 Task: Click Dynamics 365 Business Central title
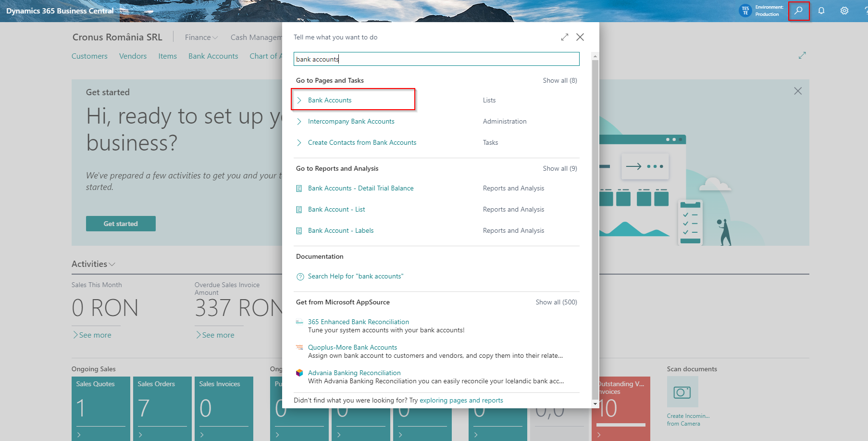click(x=60, y=11)
